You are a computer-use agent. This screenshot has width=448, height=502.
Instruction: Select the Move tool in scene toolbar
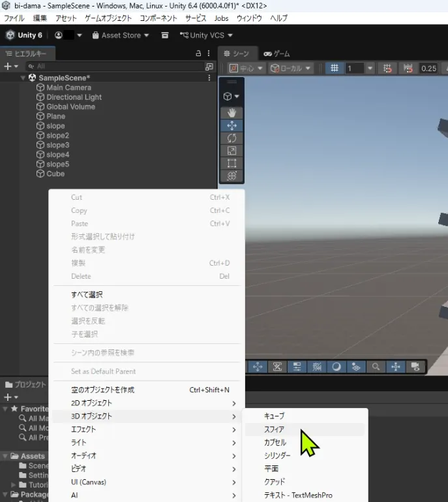[231, 125]
